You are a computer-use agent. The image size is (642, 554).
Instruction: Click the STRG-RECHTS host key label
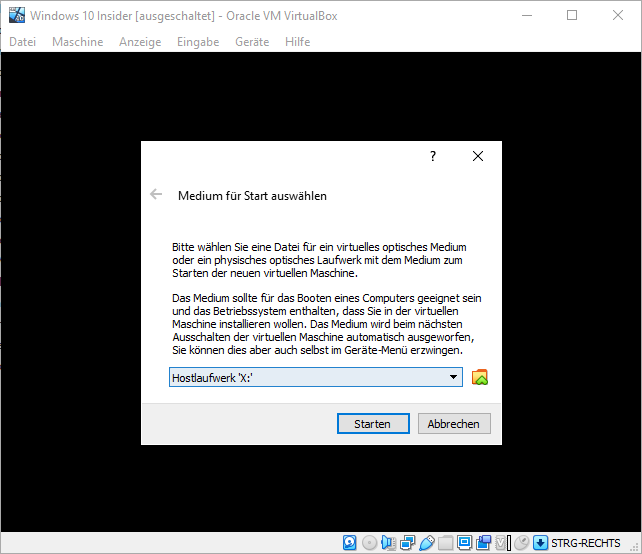click(x=586, y=543)
